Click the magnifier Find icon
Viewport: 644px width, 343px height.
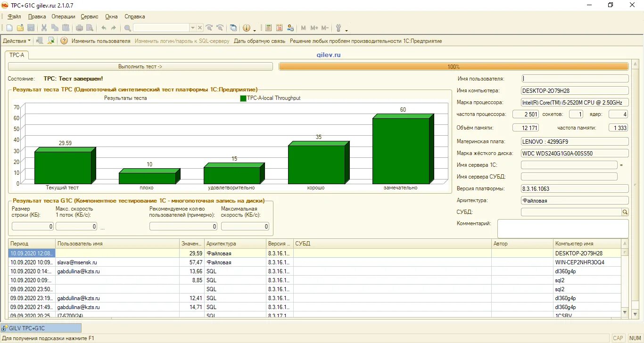click(128, 28)
